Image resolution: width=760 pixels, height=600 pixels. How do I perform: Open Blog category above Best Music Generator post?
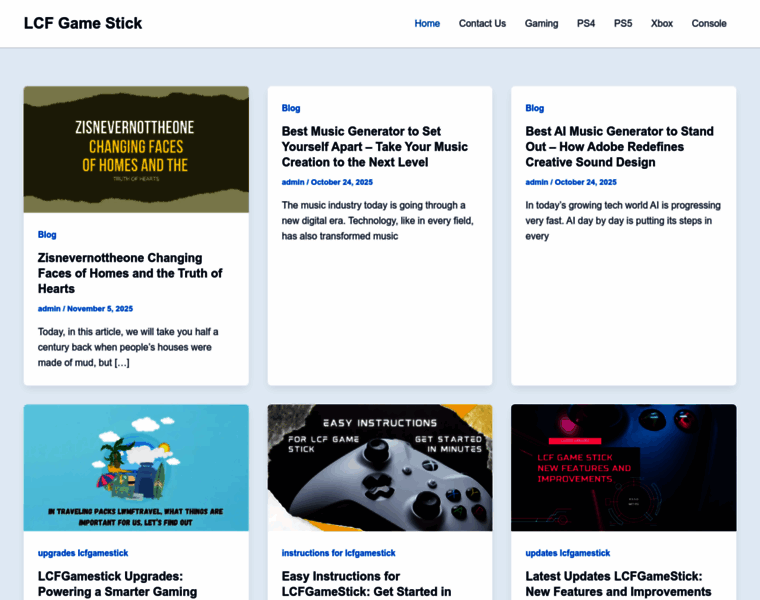click(x=291, y=108)
